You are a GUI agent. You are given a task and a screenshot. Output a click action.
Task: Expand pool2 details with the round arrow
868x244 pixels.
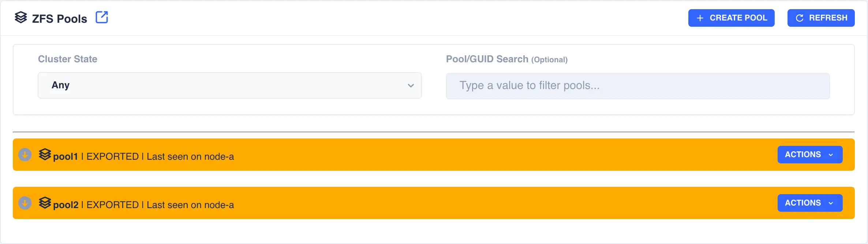pyautogui.click(x=25, y=203)
